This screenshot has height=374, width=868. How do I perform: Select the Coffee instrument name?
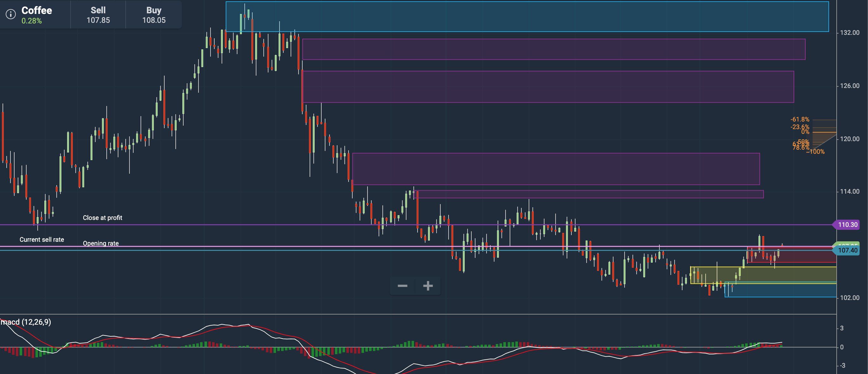pyautogui.click(x=37, y=10)
